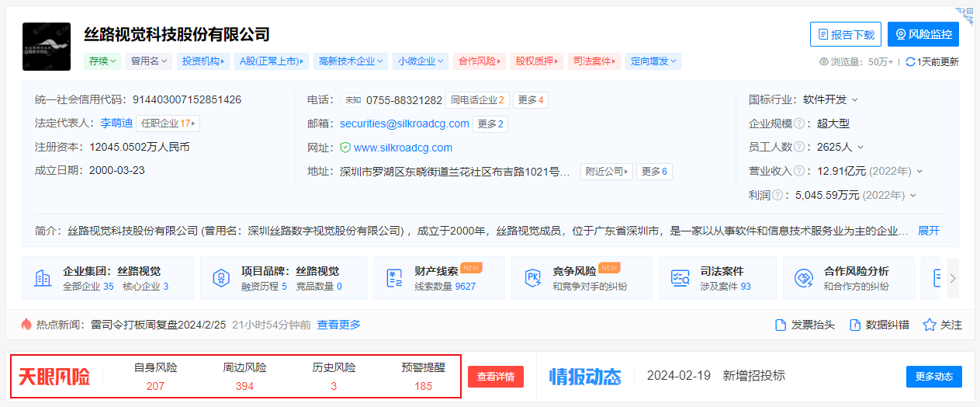Expand the 高新技术企业 dropdown tag
This screenshot has width=980, height=407.
351,61
